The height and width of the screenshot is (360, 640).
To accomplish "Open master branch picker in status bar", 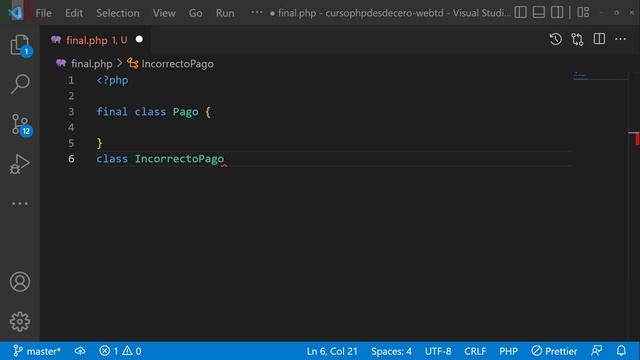I will tap(37, 351).
